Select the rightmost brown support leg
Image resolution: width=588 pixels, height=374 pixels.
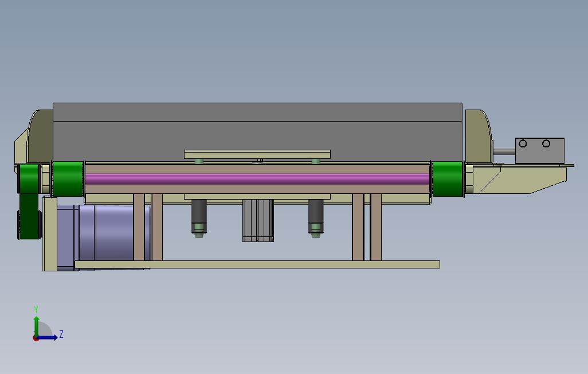[376, 227]
